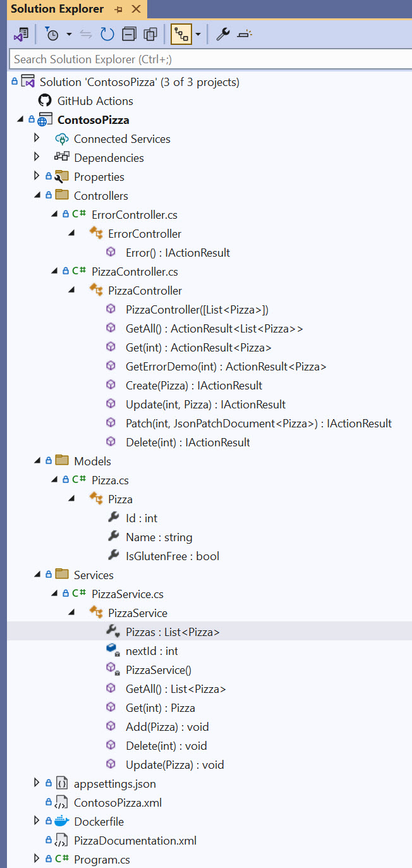Expand the Properties folder

tap(37, 175)
